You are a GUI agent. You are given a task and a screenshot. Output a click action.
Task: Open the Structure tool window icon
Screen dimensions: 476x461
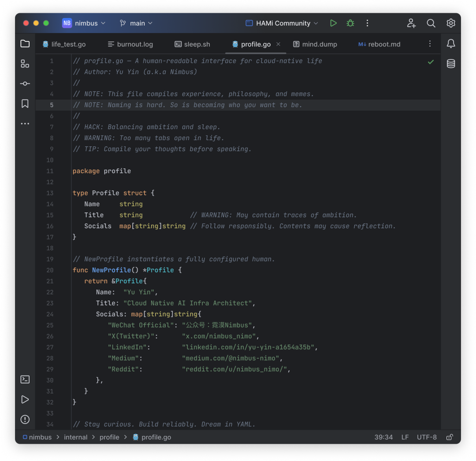(25, 64)
